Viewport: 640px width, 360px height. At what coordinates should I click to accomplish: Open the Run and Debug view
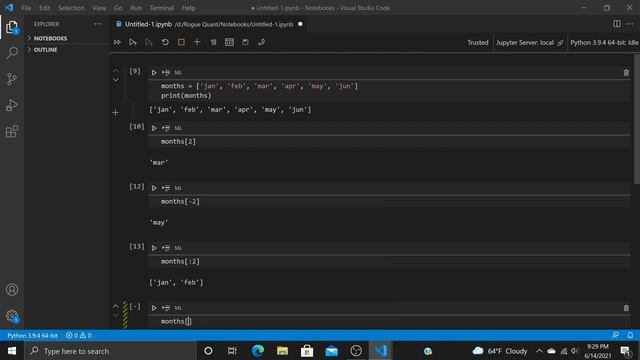(x=12, y=105)
